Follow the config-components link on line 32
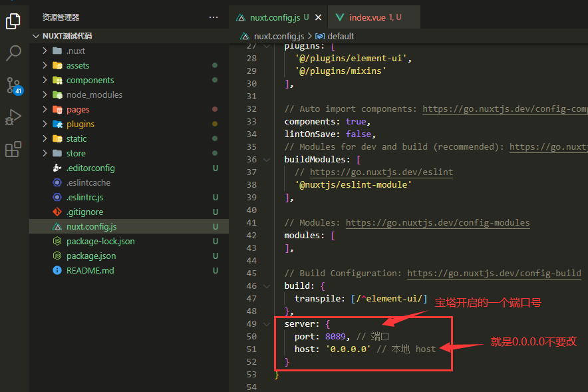588x392 pixels. click(x=505, y=108)
